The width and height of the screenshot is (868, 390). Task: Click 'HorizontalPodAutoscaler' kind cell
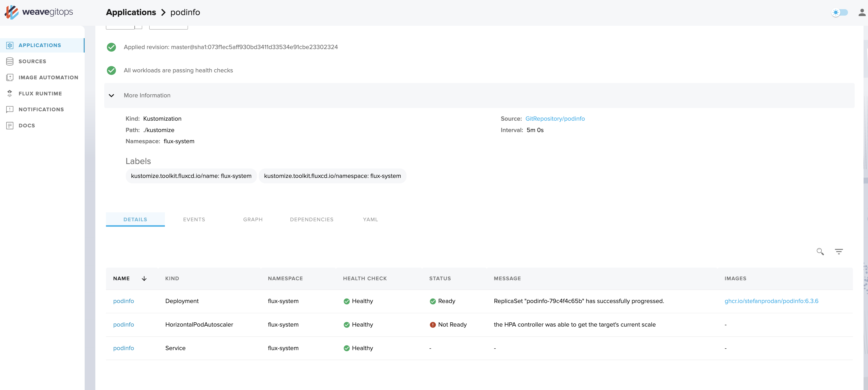click(199, 325)
